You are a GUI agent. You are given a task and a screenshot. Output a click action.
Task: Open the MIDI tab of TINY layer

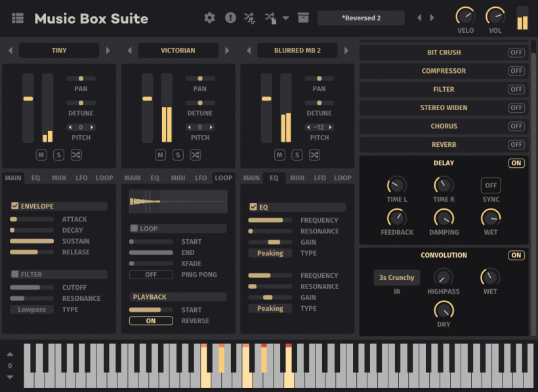pos(58,178)
